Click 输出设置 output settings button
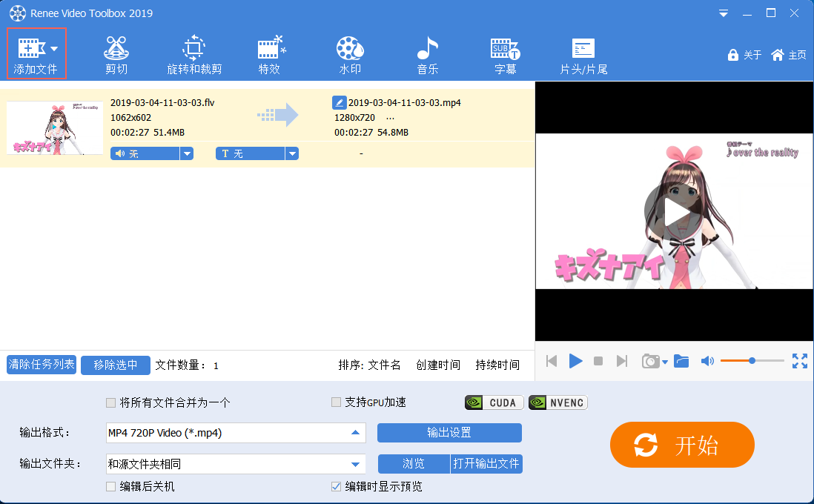Screen dimensions: 814x504 click(x=449, y=432)
